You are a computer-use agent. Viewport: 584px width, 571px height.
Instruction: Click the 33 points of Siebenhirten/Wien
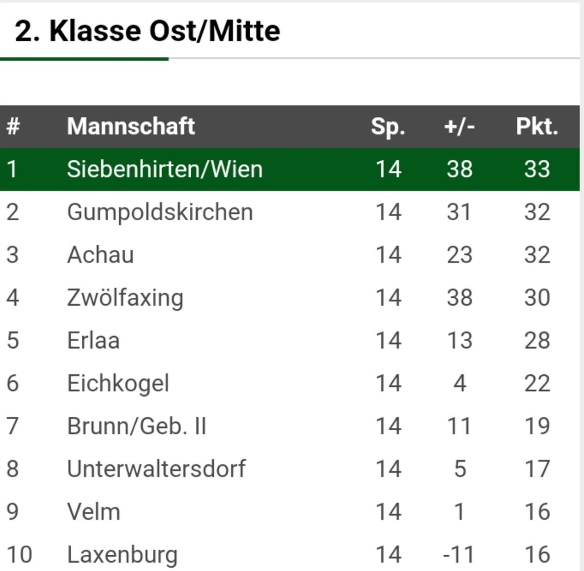point(537,169)
